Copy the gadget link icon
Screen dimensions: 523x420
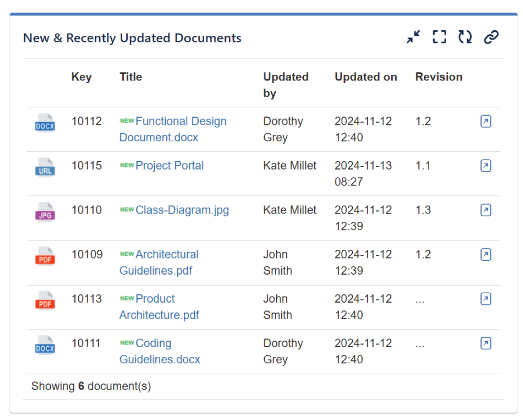click(x=492, y=37)
